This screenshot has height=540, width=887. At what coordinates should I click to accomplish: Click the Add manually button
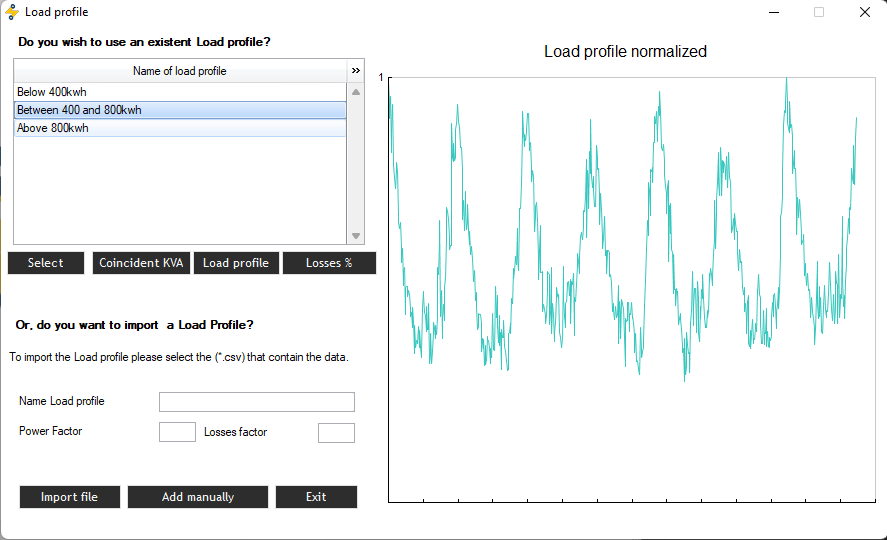coord(198,497)
